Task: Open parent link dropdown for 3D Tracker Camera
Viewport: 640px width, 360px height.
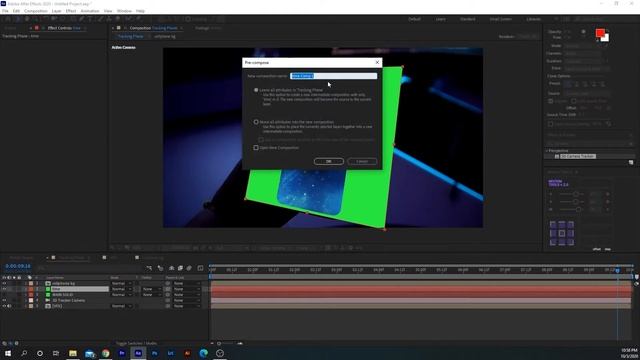Action: pos(186,300)
